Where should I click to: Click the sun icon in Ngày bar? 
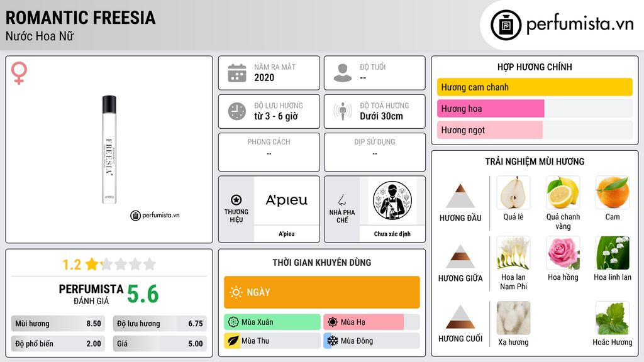[x=236, y=292]
